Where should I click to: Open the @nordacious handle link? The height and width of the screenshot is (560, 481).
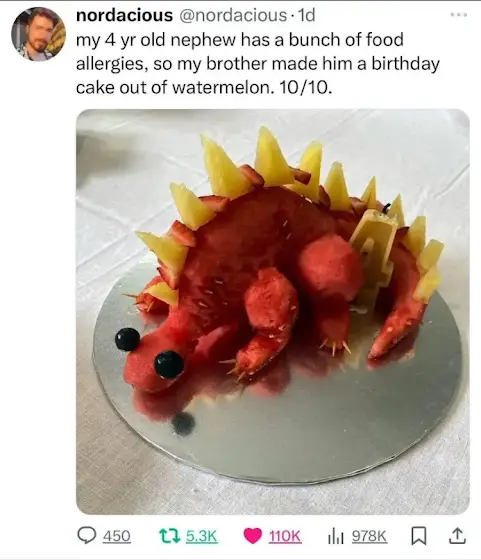[231, 15]
